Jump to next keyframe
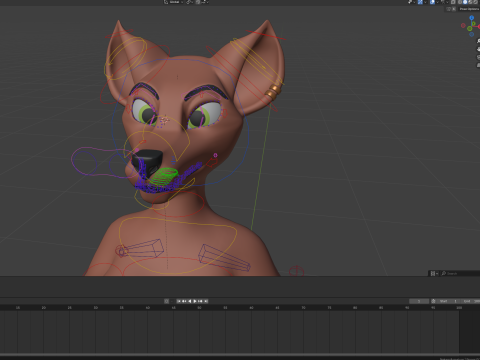The image size is (480, 360). 200,301
